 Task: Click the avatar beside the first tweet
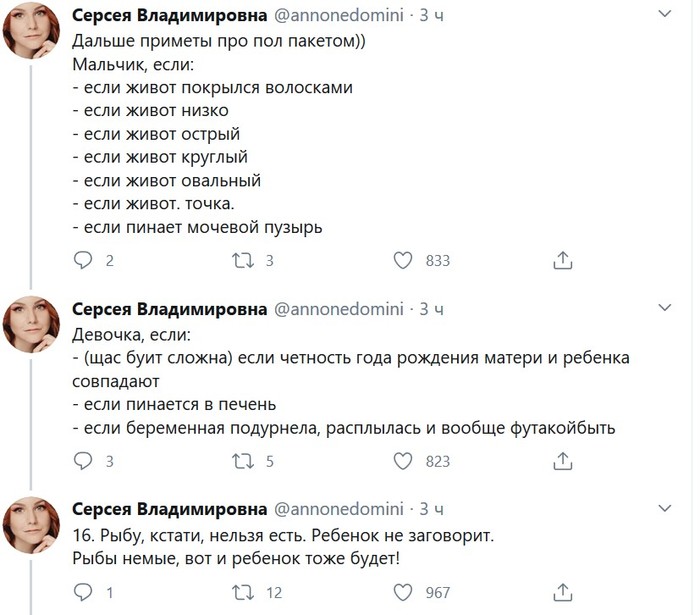(x=32, y=32)
